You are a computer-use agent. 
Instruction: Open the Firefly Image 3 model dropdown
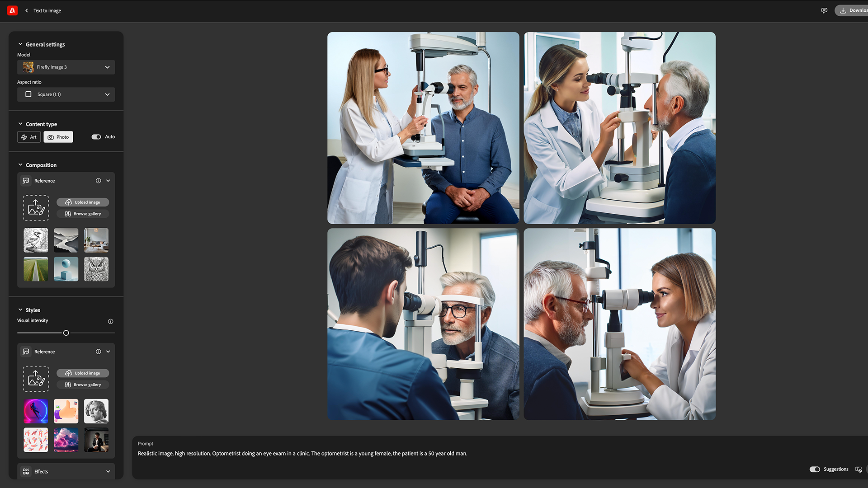[x=66, y=67]
